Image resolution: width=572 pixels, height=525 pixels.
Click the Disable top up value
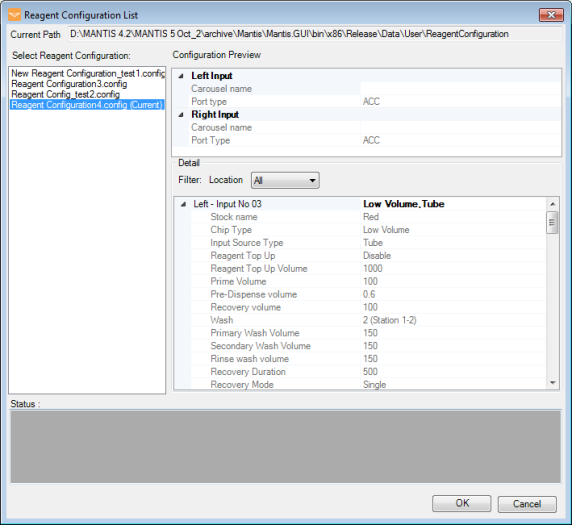pyautogui.click(x=377, y=256)
